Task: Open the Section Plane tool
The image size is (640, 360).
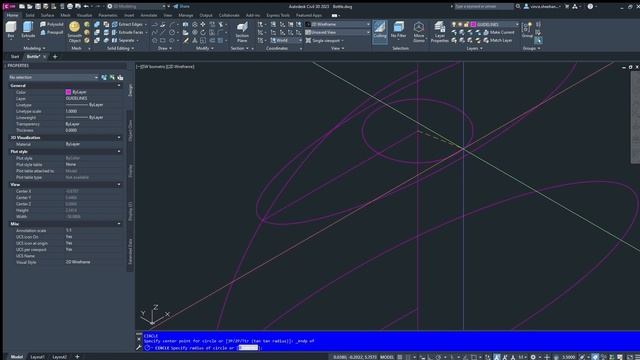Action: (242, 32)
